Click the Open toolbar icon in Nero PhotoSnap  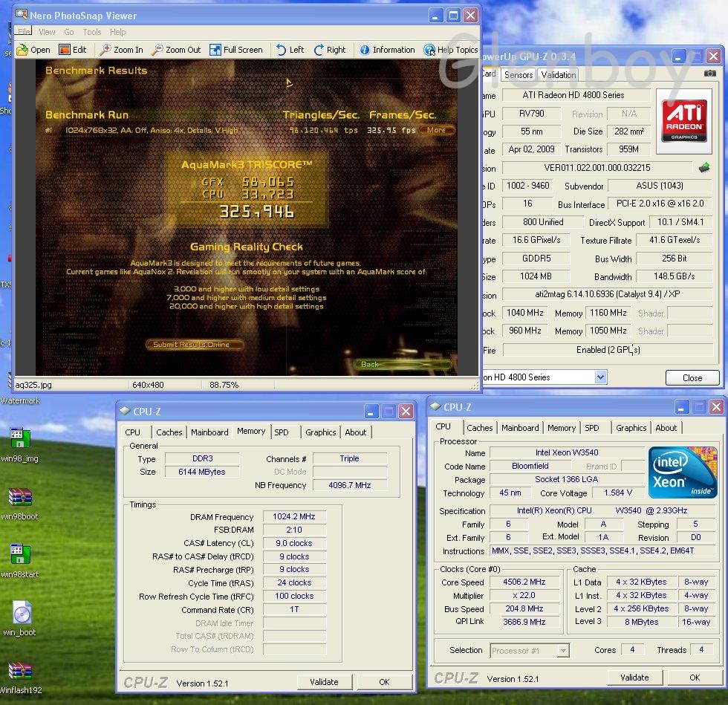(22, 50)
